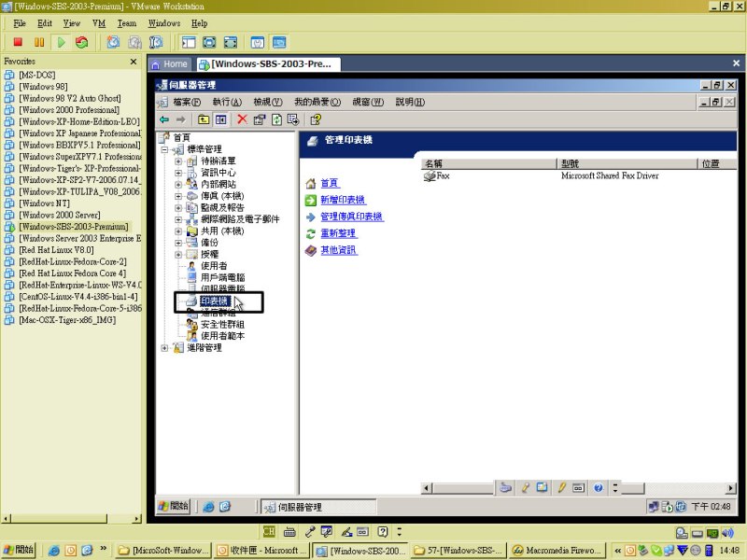Click the help icon in the language bar
The height and width of the screenshot is (560, 747).
coord(599,487)
